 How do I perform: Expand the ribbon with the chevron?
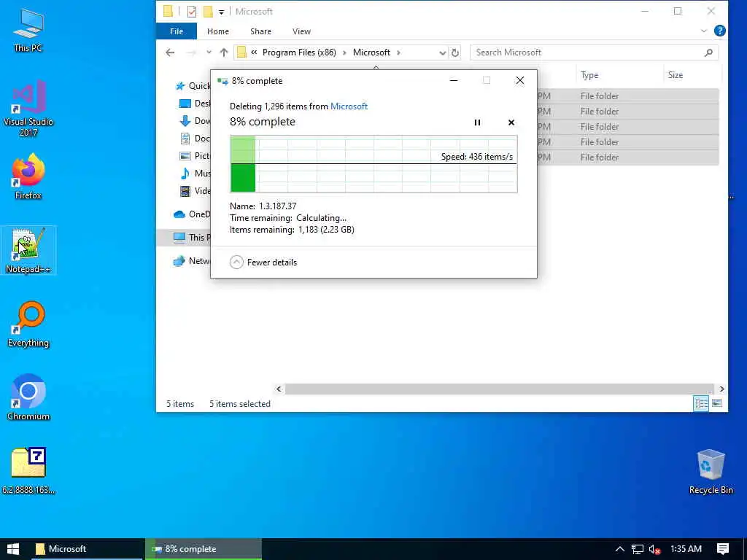704,31
